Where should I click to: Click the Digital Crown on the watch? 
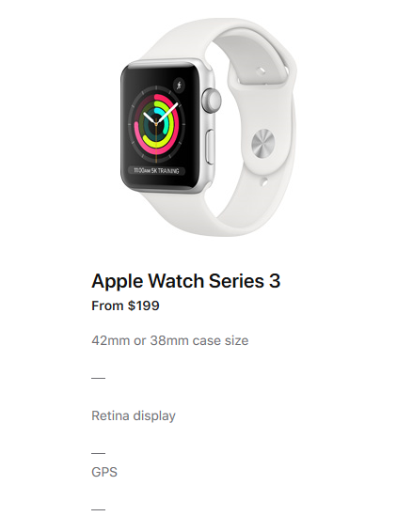coord(212,101)
